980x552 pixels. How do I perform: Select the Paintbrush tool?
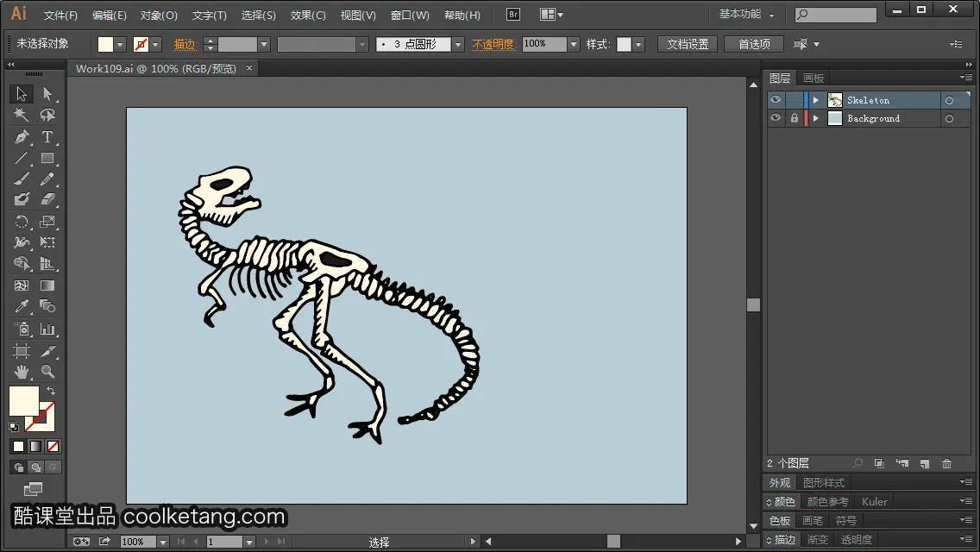pos(22,179)
